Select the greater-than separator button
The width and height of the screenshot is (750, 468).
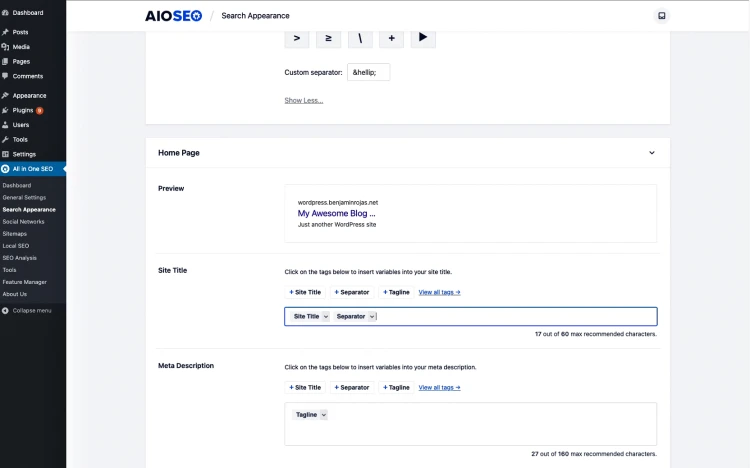coord(297,38)
